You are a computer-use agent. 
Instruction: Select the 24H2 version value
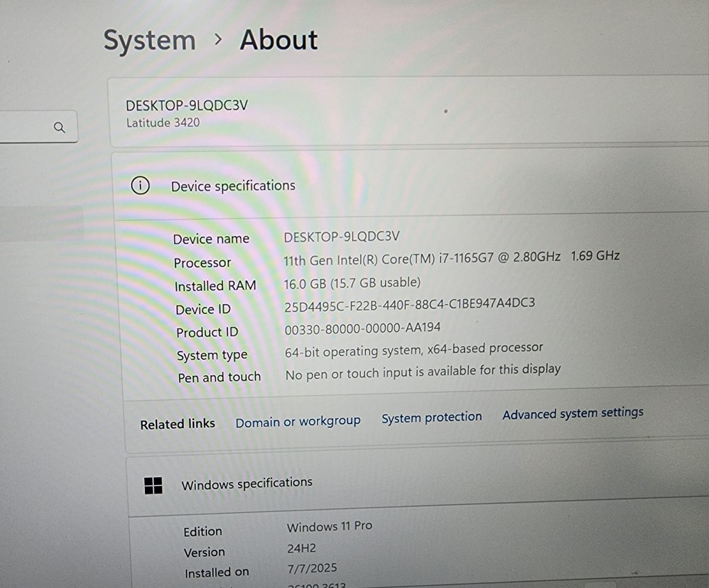(302, 549)
